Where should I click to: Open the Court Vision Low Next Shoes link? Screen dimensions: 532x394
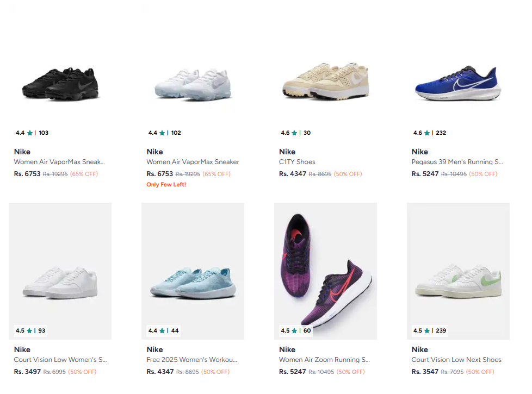click(456, 360)
